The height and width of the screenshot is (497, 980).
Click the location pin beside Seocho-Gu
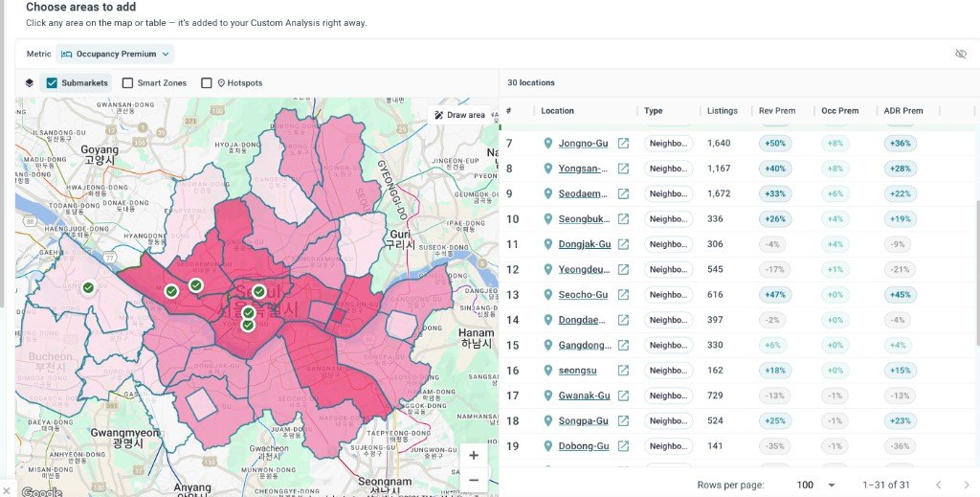point(548,294)
